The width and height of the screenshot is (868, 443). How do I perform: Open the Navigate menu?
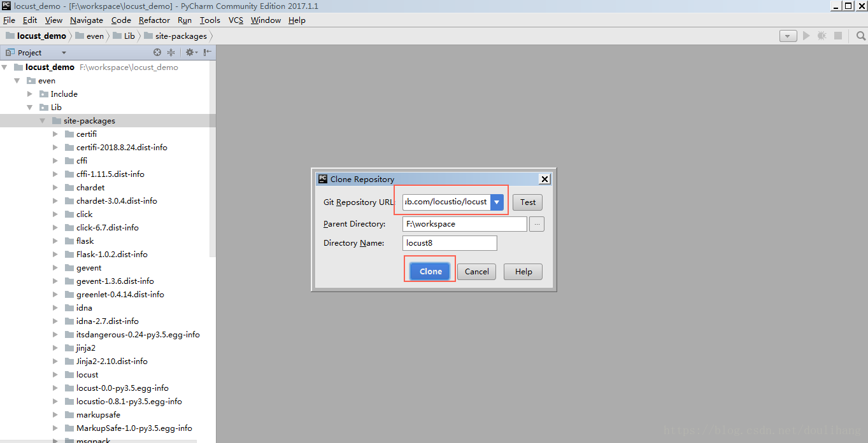coord(87,20)
